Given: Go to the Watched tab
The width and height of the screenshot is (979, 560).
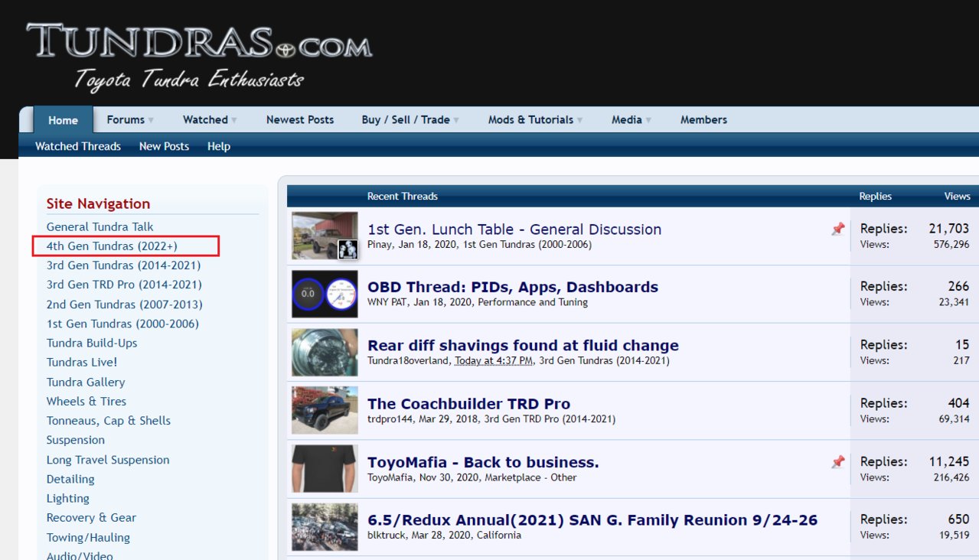Looking at the screenshot, I should 205,119.
